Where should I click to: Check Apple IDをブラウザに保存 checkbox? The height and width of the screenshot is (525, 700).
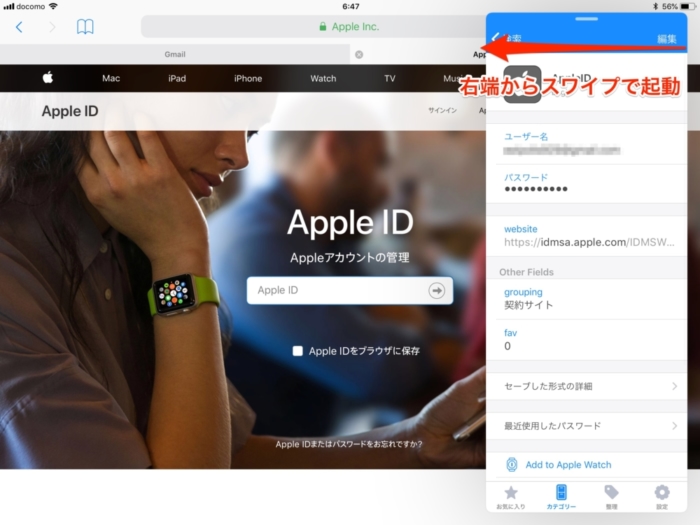(x=297, y=351)
